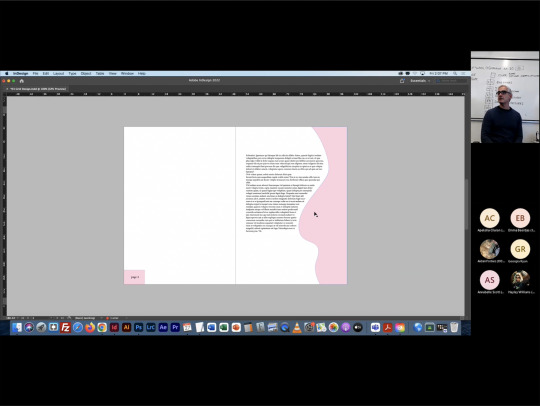Launch Microsoft Word from the dock
540x406 pixels.
tap(211, 327)
